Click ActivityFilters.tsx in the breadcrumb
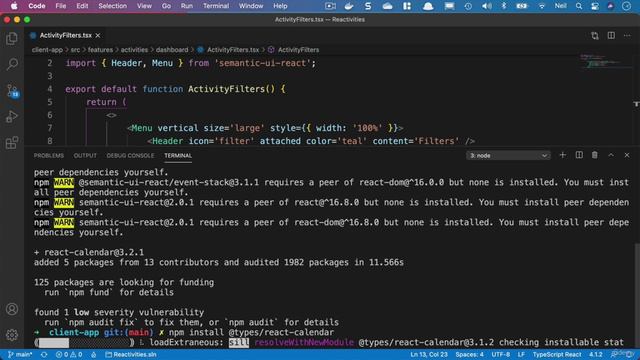This screenshot has width=640, height=360. click(233, 50)
